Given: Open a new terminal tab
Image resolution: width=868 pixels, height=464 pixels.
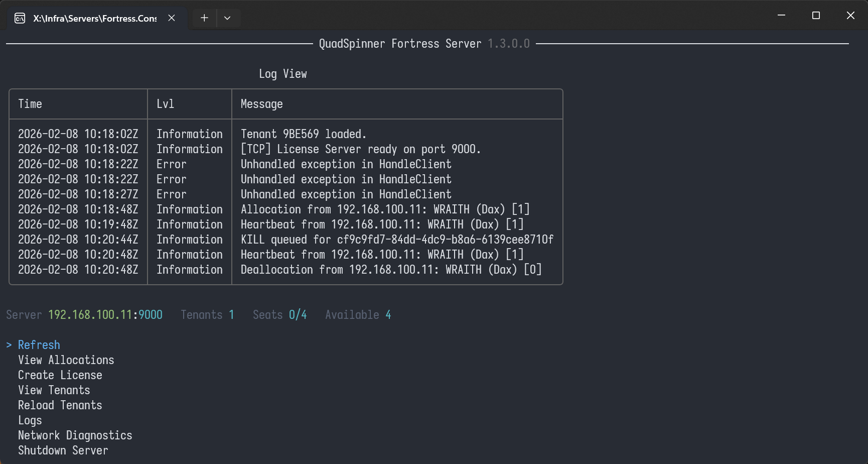Looking at the screenshot, I should [204, 18].
